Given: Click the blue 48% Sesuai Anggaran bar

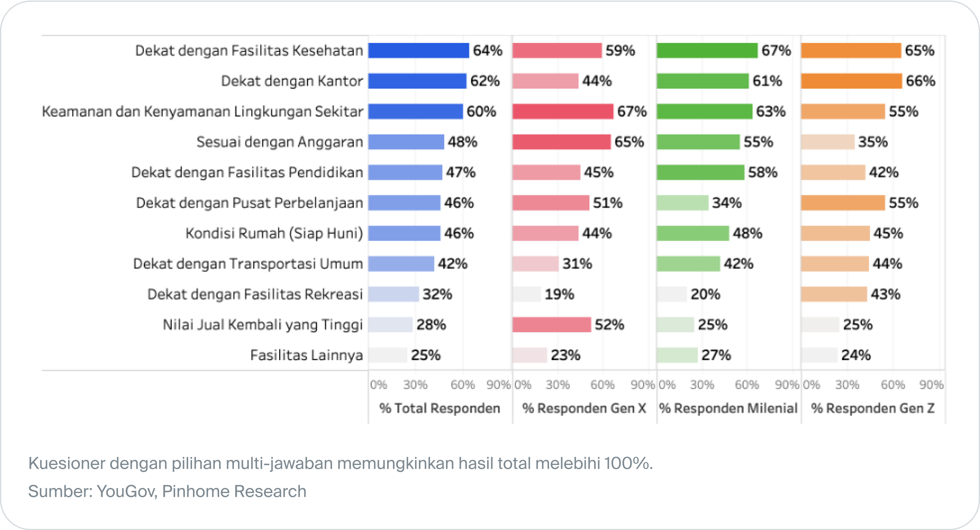Looking at the screenshot, I should click(x=406, y=142).
